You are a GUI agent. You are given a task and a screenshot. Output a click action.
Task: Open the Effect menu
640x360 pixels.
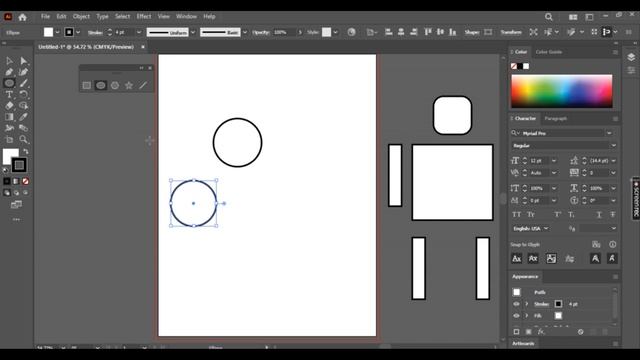(x=144, y=17)
